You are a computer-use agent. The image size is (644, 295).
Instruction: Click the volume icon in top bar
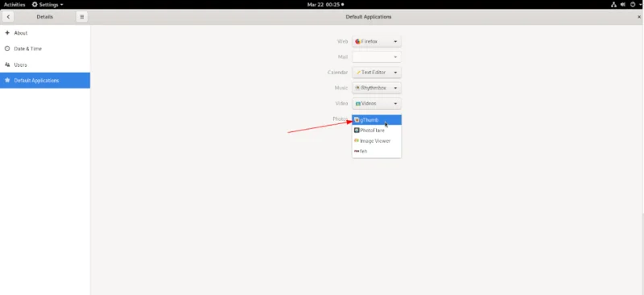pos(622,5)
